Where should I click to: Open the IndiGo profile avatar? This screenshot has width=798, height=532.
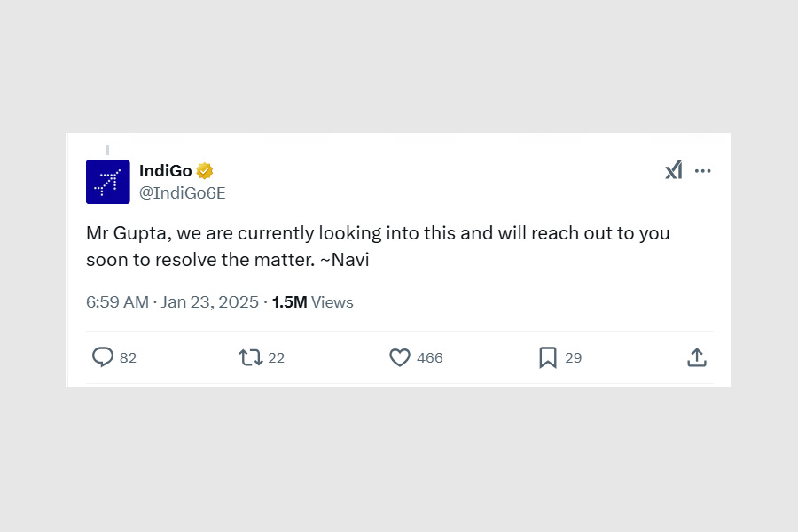(x=108, y=182)
